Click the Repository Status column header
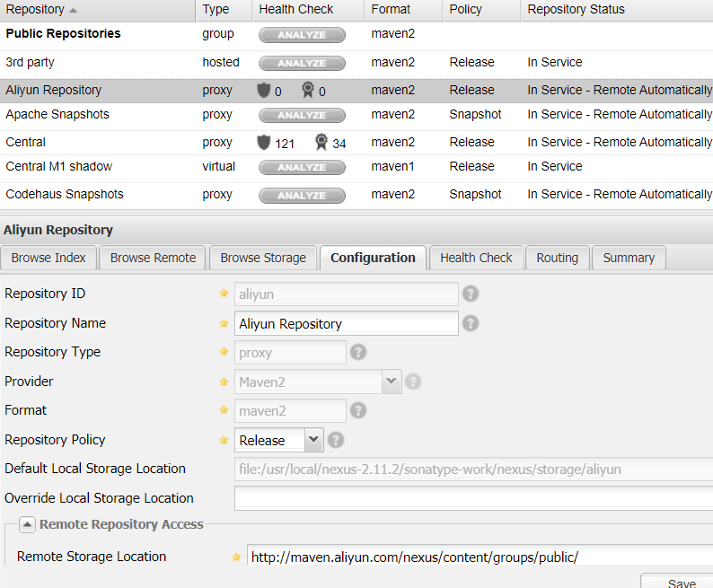 pos(617,10)
